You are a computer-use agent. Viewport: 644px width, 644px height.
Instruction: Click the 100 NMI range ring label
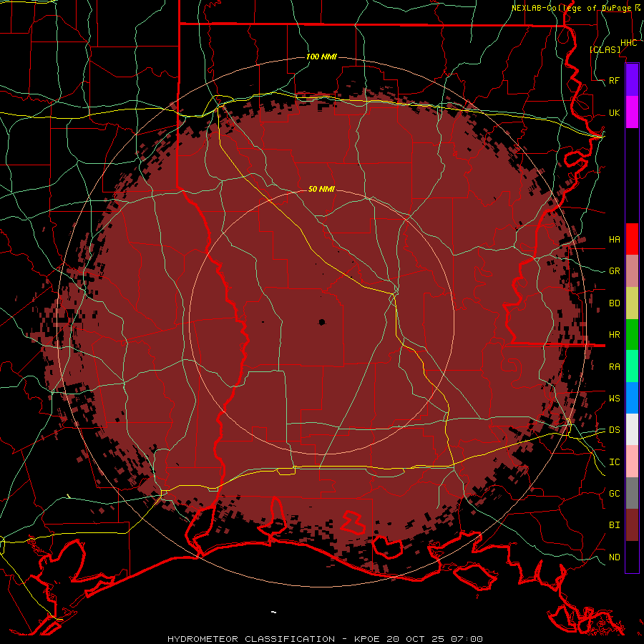tap(321, 57)
